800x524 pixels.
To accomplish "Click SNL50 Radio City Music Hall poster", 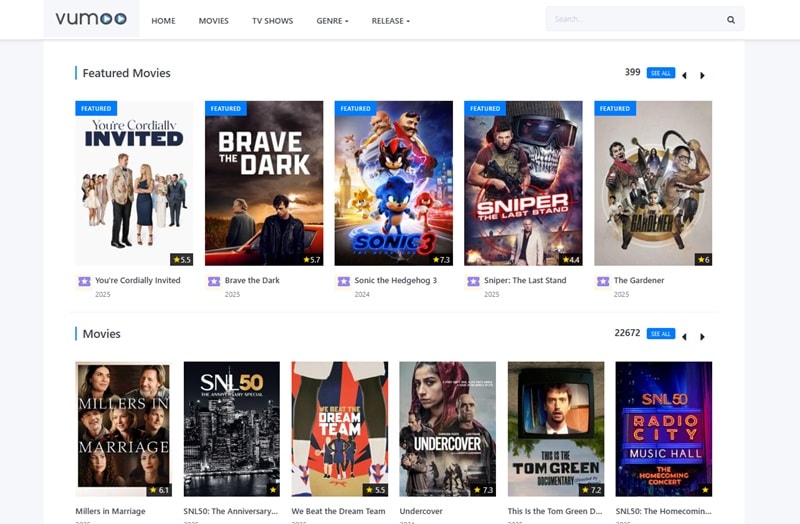I will (664, 429).
